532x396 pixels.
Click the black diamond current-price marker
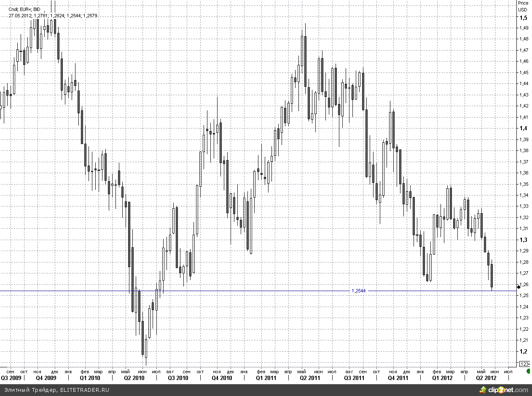[x=519, y=287]
